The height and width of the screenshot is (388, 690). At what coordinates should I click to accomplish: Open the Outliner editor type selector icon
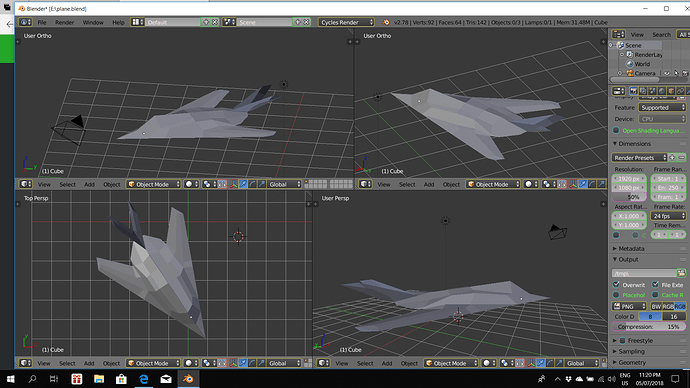tap(619, 34)
